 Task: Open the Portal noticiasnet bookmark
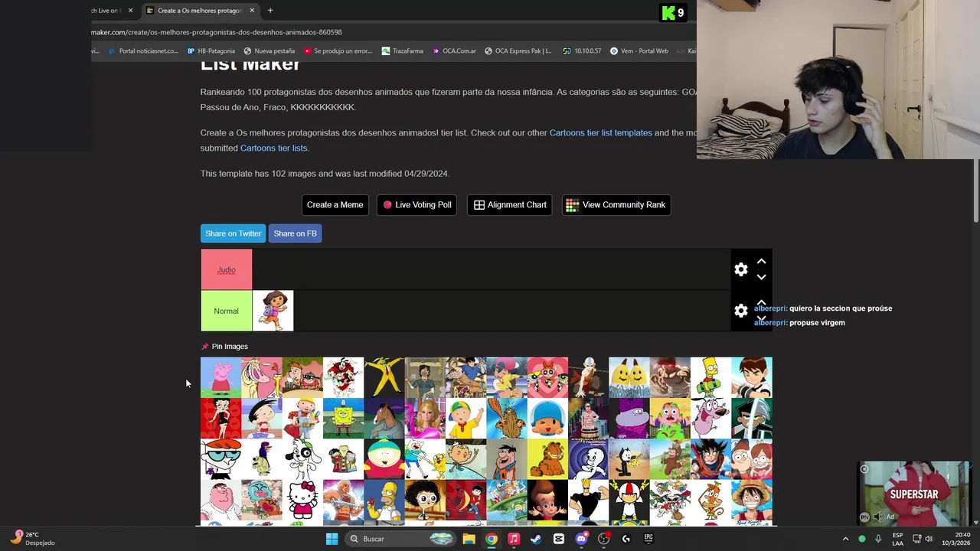click(143, 51)
